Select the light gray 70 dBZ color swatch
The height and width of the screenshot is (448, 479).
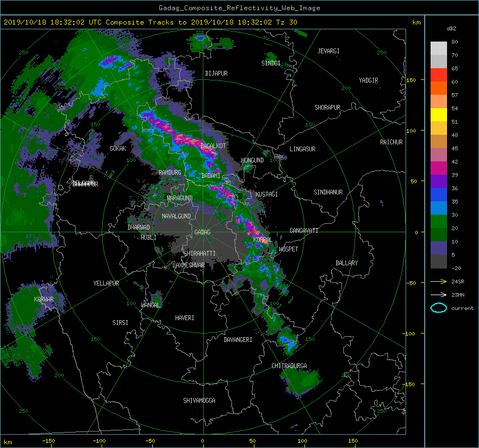pos(439,48)
